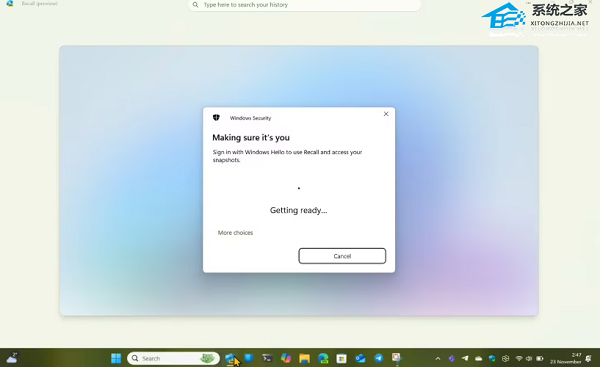Image resolution: width=600 pixels, height=367 pixels.
Task: Open the weather widget on taskbar
Action: 12,358
